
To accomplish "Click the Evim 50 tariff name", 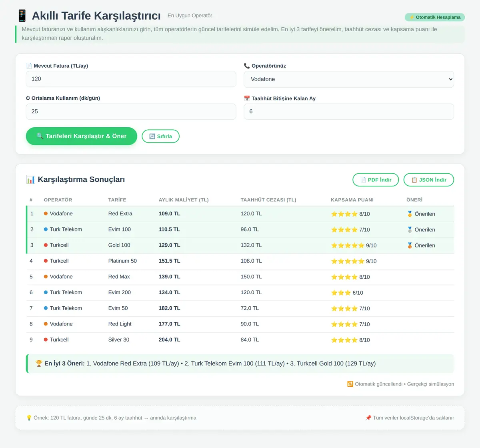I will pyautogui.click(x=118, y=308).
